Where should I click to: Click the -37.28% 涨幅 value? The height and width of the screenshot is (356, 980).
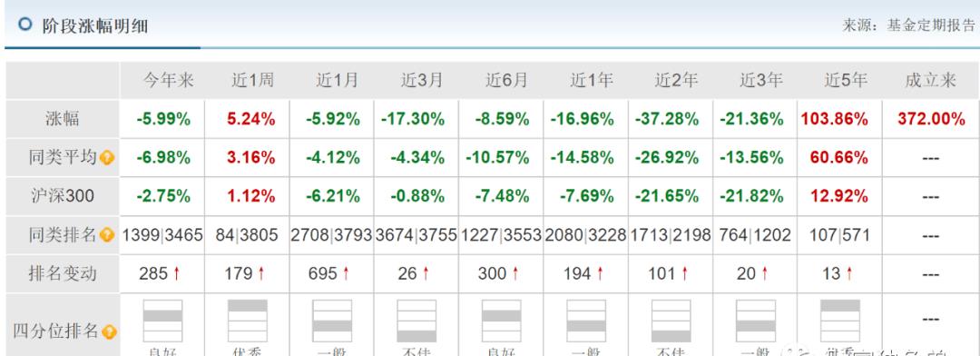click(667, 119)
